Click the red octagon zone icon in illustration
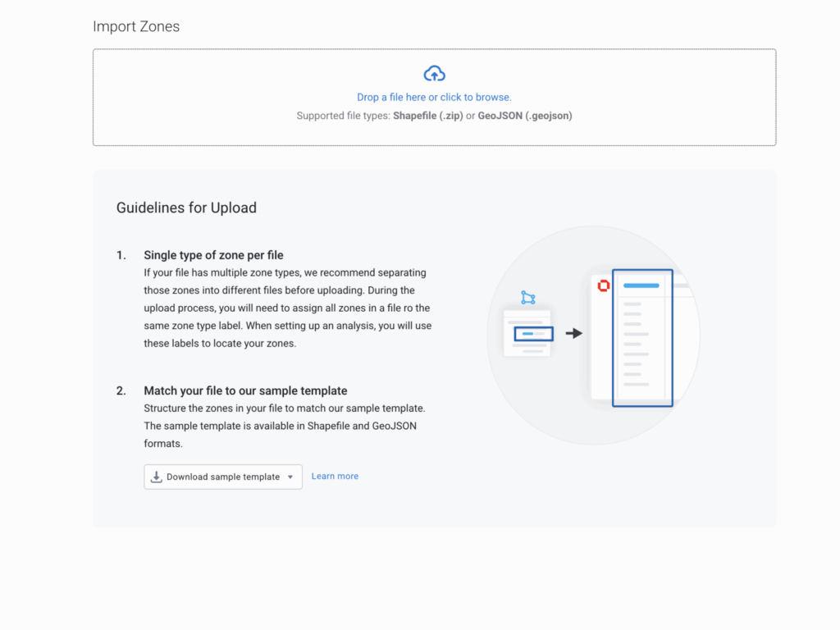This screenshot has width=840, height=630. pyautogui.click(x=603, y=285)
